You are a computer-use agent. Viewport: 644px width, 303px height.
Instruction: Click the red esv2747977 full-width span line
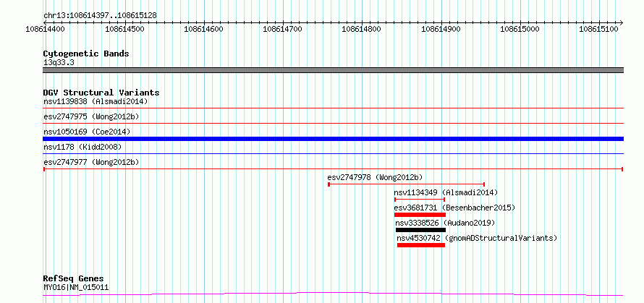(333, 169)
